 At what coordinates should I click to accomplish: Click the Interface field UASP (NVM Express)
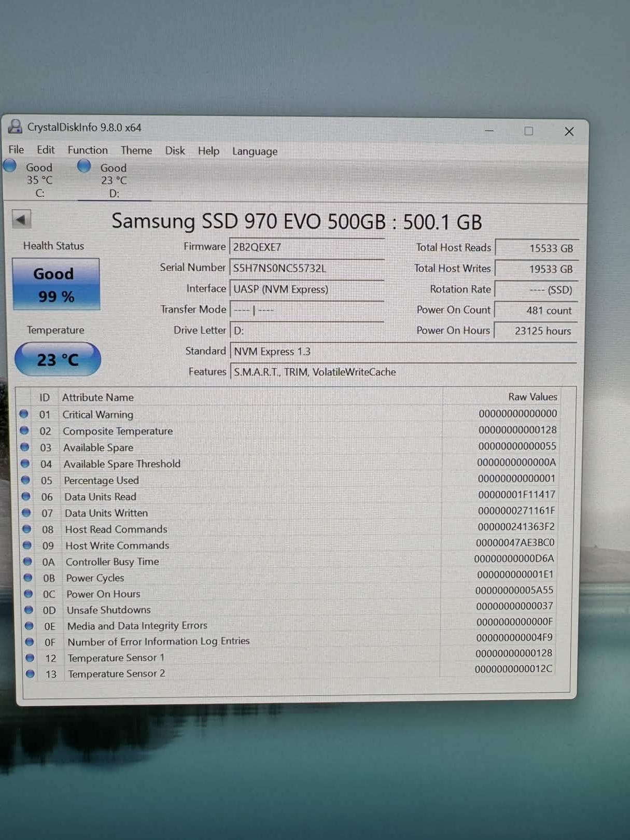[307, 289]
